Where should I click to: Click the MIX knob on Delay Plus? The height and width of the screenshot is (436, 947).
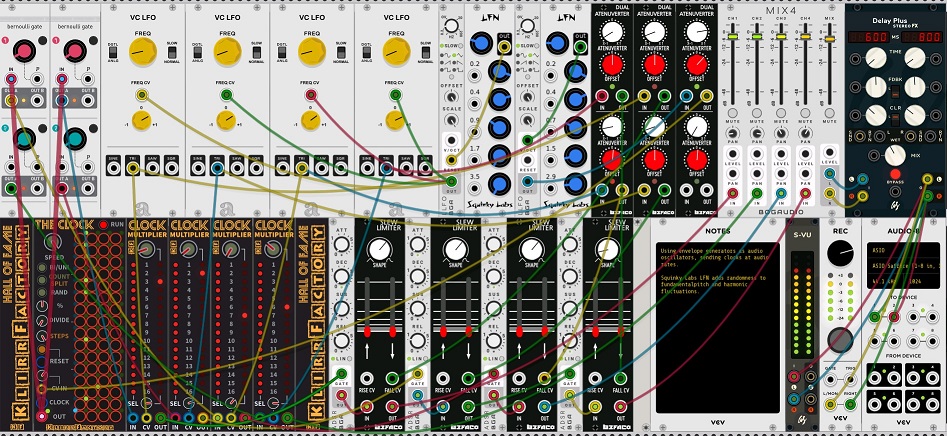[x=896, y=155]
